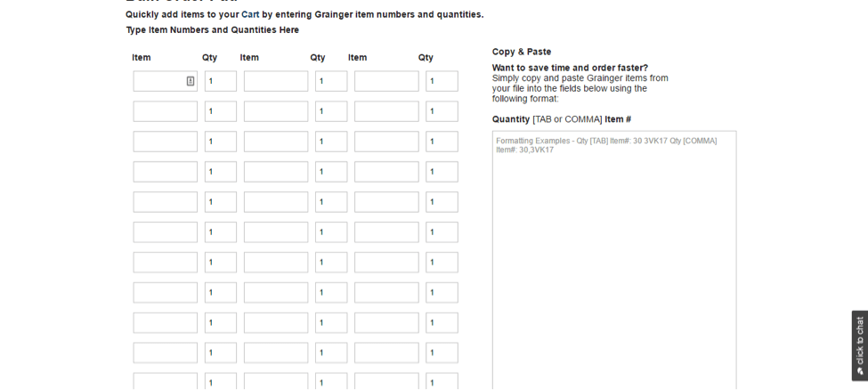Select the seventh row, second column Qty field
Viewport: 868px width, 390px height.
point(331,262)
